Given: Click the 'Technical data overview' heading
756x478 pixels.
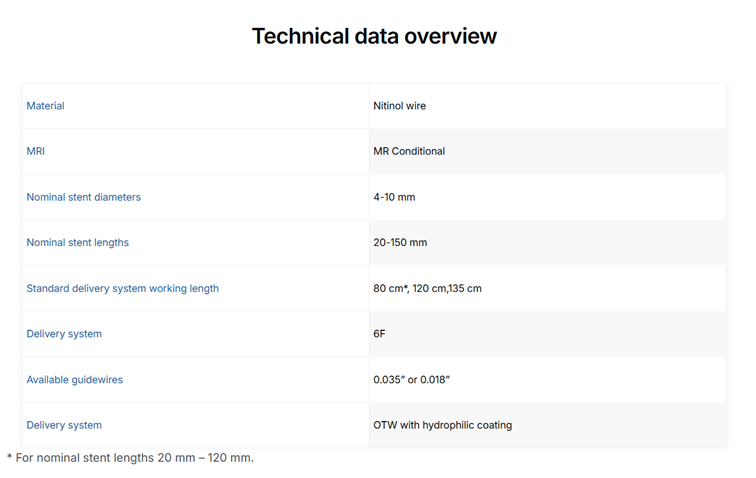Looking at the screenshot, I should 374,36.
